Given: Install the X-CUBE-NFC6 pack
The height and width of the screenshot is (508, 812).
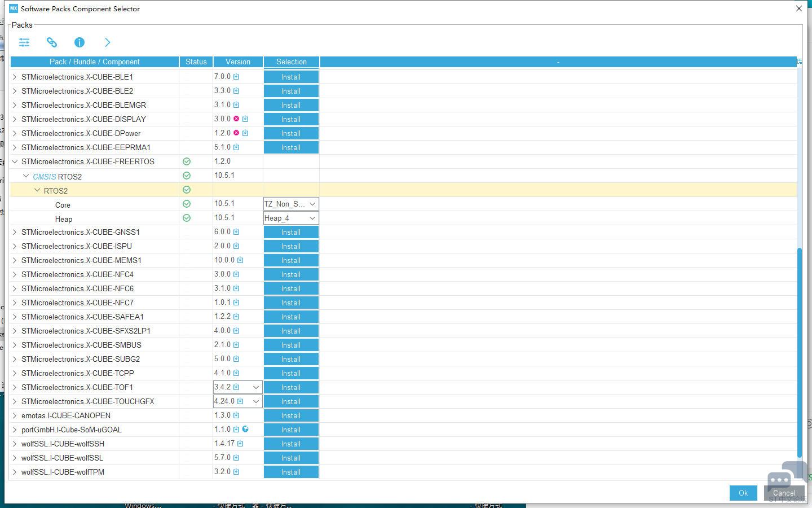Looking at the screenshot, I should point(291,288).
